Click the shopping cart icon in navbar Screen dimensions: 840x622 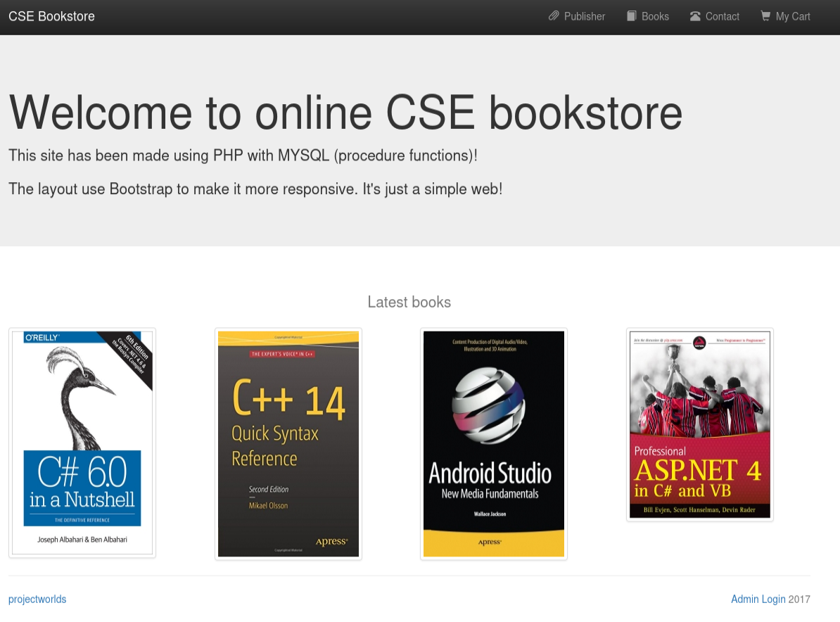[765, 16]
